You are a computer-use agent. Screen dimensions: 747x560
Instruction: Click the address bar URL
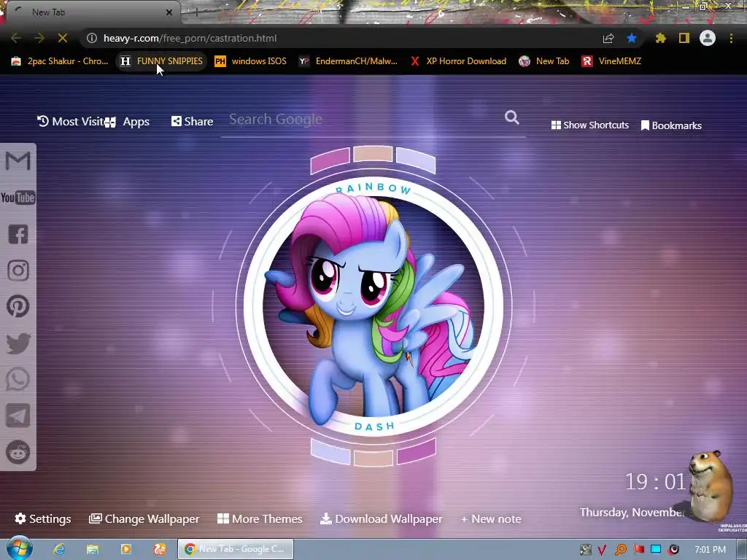click(190, 38)
